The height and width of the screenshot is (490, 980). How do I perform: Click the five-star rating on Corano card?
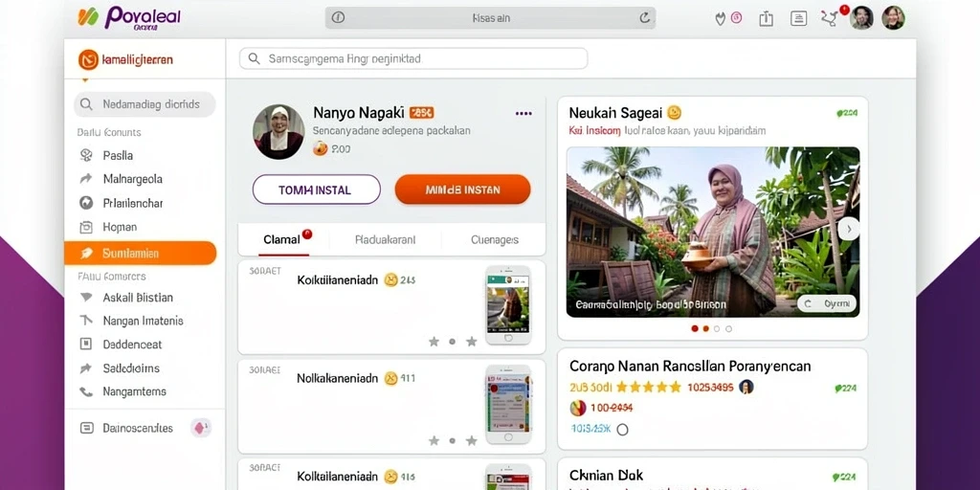(x=649, y=387)
